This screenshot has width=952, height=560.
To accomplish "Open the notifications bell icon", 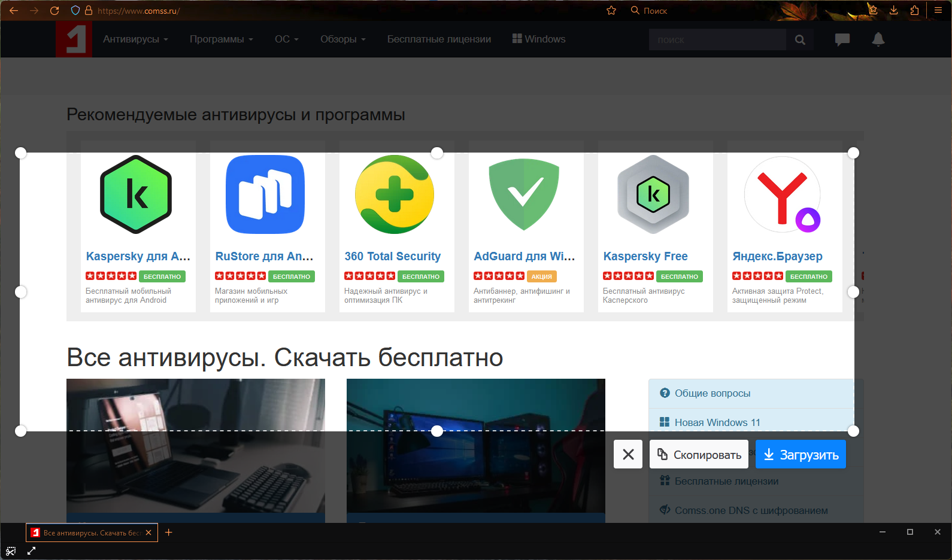I will click(x=878, y=39).
